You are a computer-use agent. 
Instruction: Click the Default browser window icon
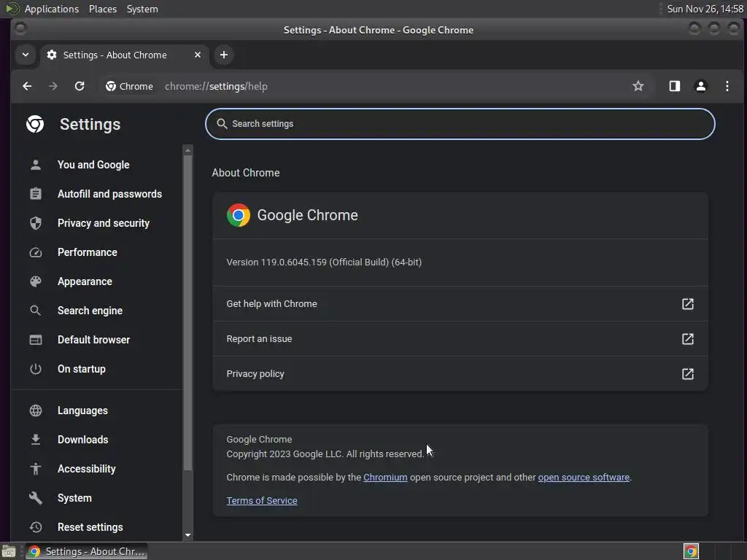pos(36,340)
